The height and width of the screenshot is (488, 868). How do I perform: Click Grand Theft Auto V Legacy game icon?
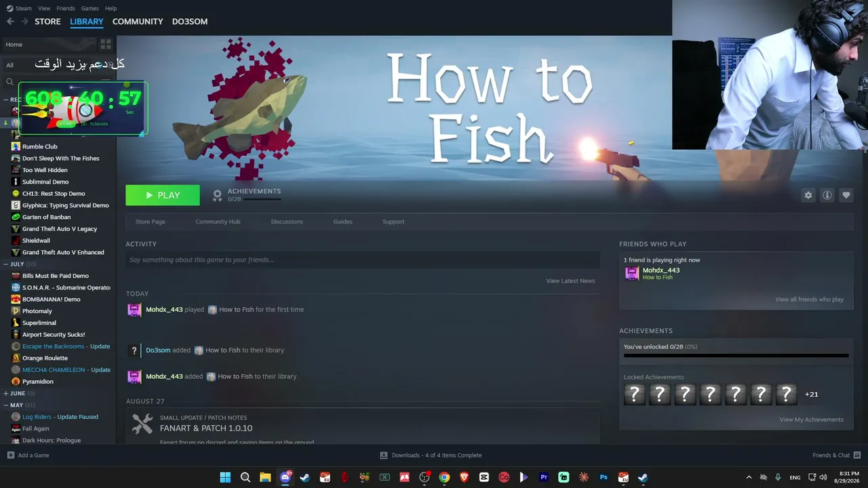[16, 229]
